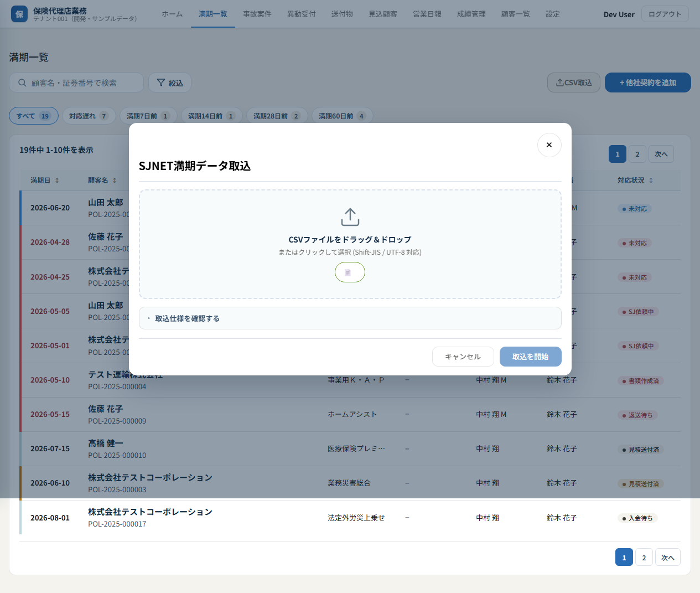Screen dimensions: 700x593
Task: Click the CSVファイルをドラッグ＆ドロップ text
Action: click(350, 240)
